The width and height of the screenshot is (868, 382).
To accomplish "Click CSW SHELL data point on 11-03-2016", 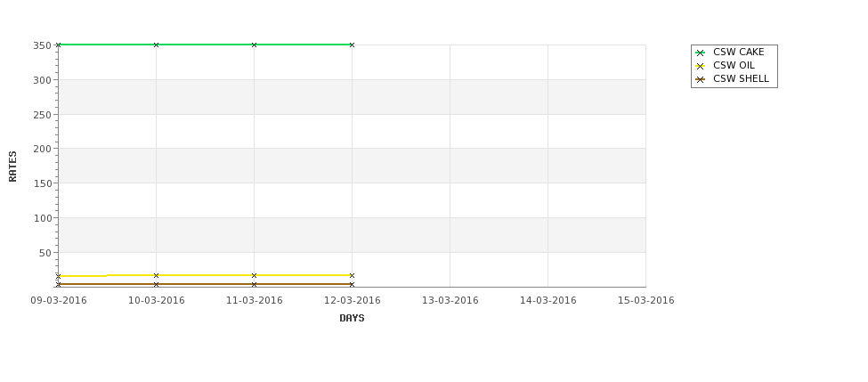I will tap(254, 285).
